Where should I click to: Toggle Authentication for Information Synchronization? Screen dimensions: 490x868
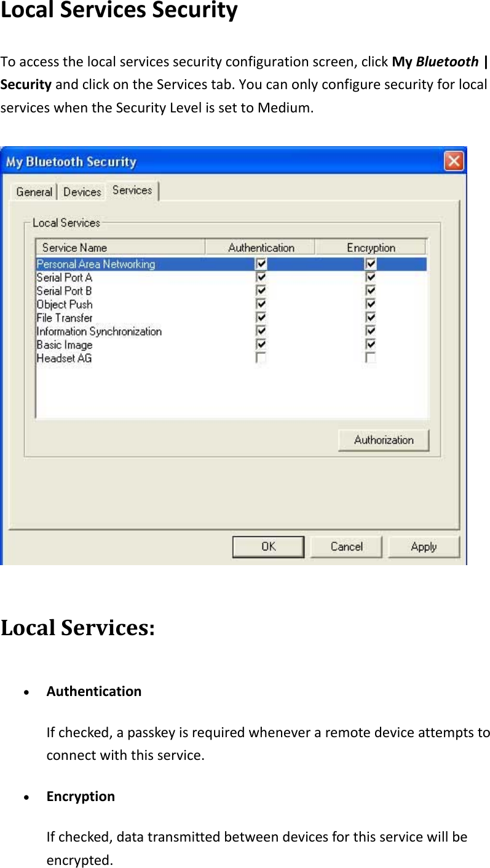[261, 332]
